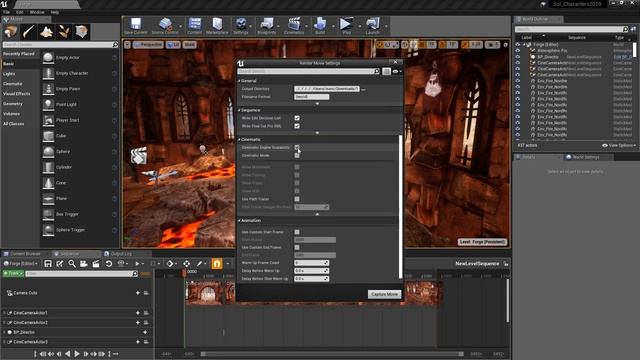Select the Paint mode brush icon

coord(29,31)
